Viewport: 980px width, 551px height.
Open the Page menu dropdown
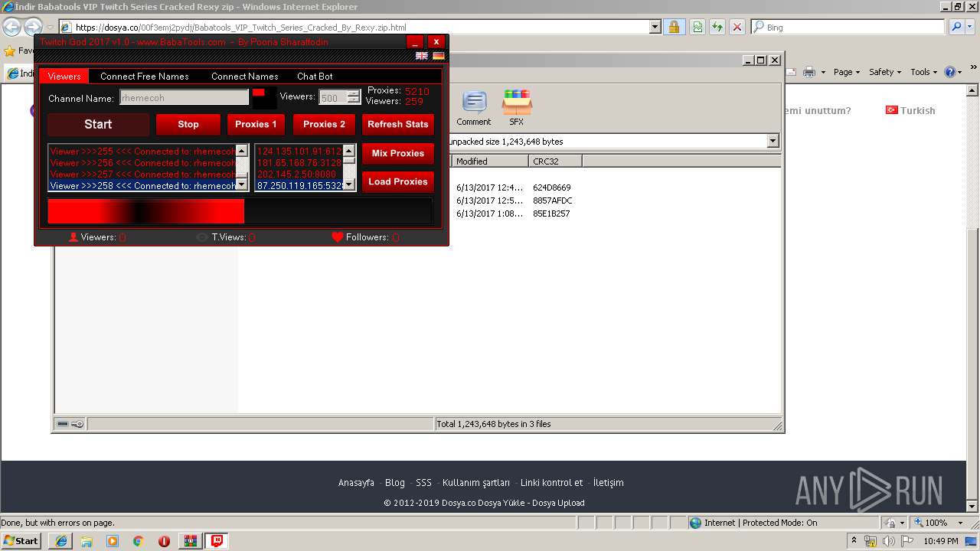click(847, 72)
